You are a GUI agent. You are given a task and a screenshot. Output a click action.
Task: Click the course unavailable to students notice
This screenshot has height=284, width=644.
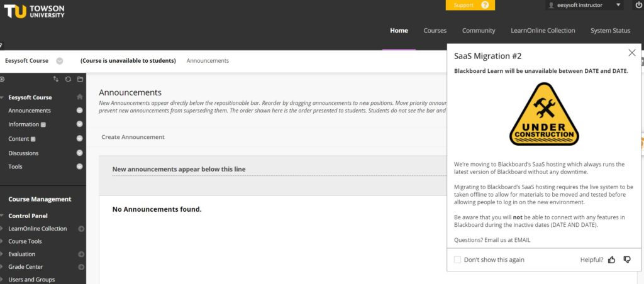coord(128,61)
